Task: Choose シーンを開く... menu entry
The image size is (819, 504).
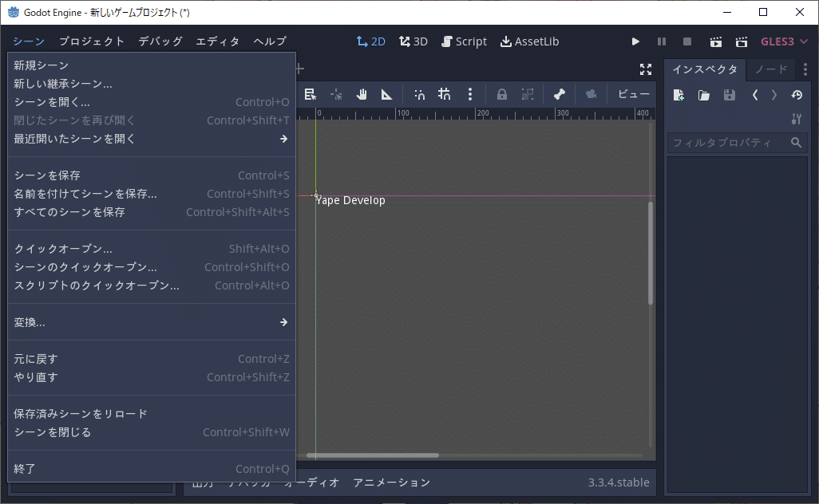Action: tap(152, 102)
